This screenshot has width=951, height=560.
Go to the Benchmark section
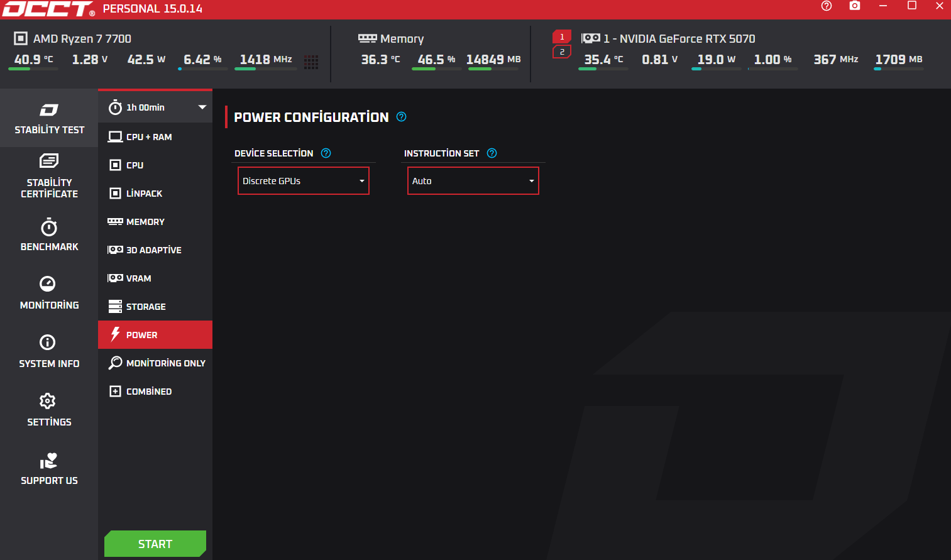pos(49,234)
